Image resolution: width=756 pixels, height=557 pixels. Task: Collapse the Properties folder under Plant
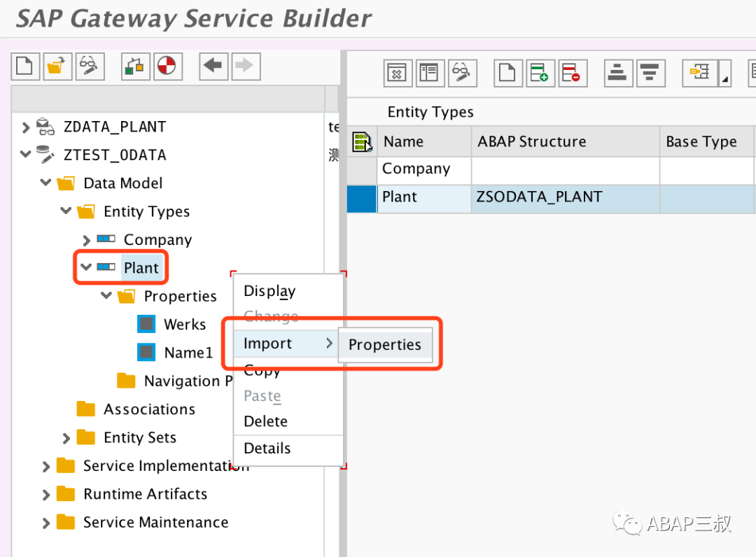point(106,295)
